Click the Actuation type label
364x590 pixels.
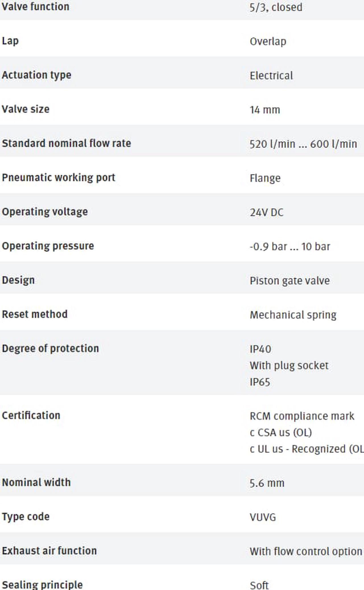[x=36, y=75]
